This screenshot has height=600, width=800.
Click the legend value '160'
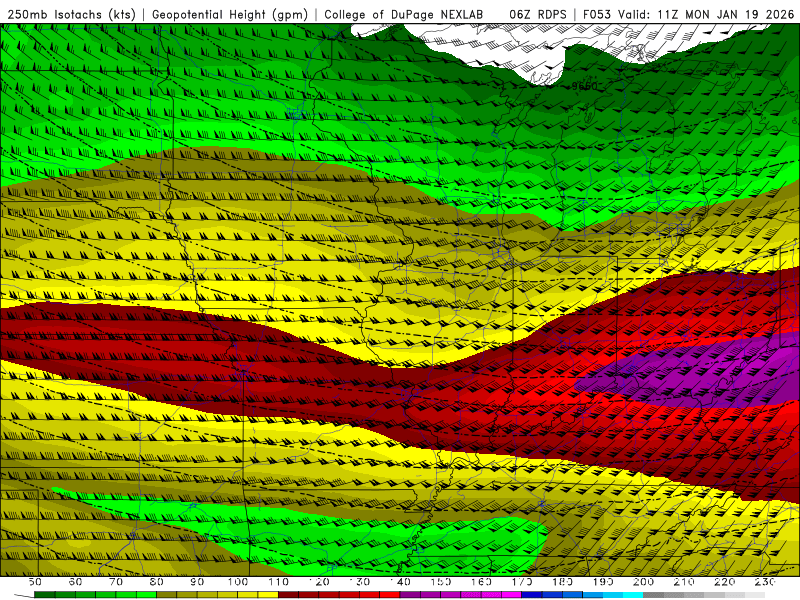(x=482, y=582)
